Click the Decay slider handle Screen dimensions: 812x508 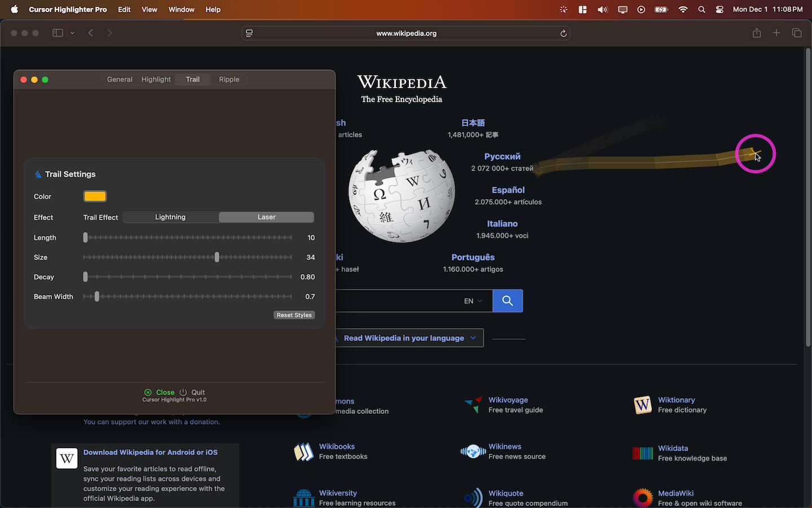(85, 277)
